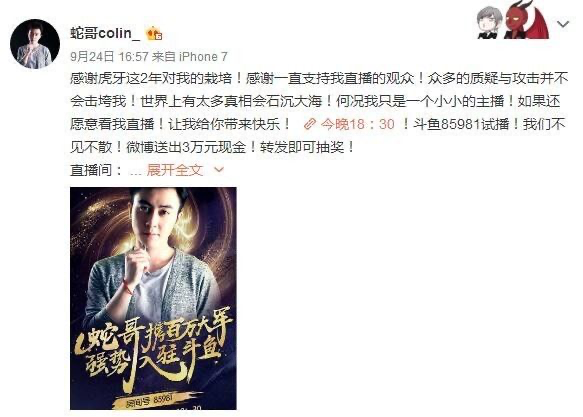Select the 直播间 label text
Viewport: 583px width, 417px height.
coord(91,170)
